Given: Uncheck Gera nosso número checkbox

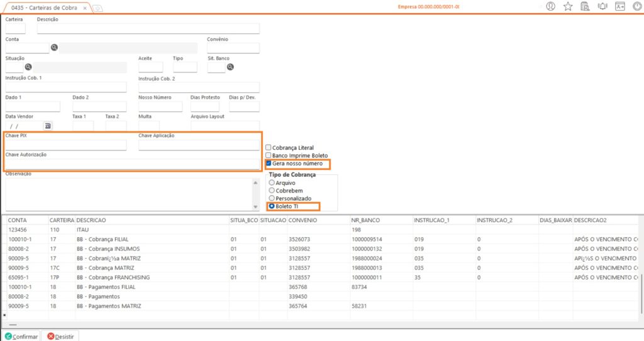Looking at the screenshot, I should pos(269,164).
